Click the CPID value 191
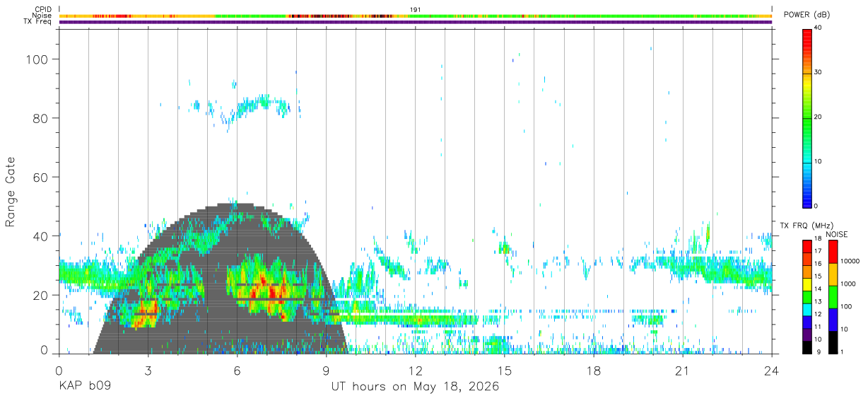This screenshot has width=868, height=401. (x=415, y=9)
